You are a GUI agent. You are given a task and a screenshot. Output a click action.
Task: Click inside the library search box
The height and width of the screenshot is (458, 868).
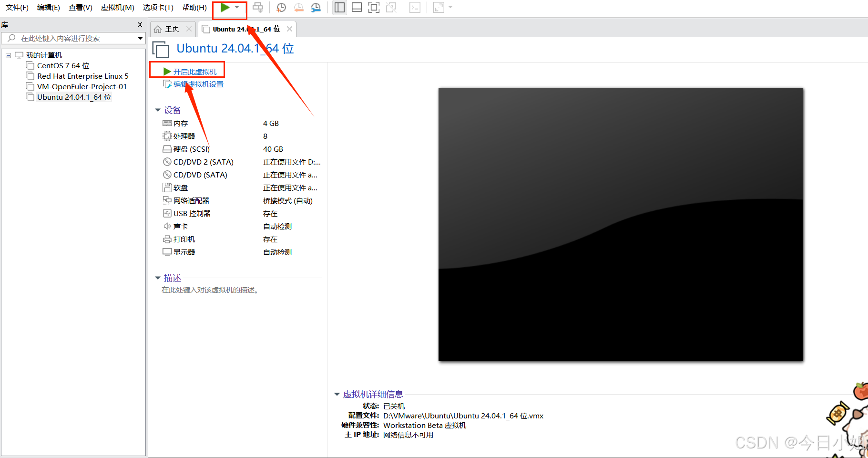point(71,38)
